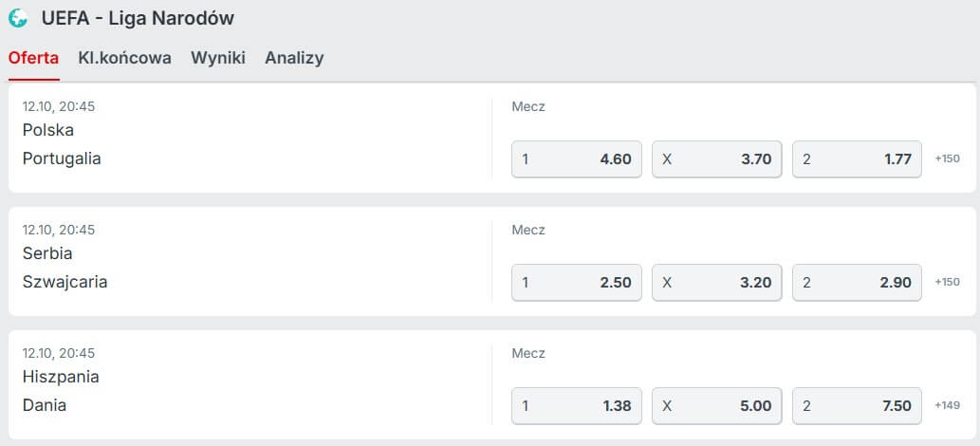Select draw odds 5.00 for Hiszpania–Dania

[717, 406]
